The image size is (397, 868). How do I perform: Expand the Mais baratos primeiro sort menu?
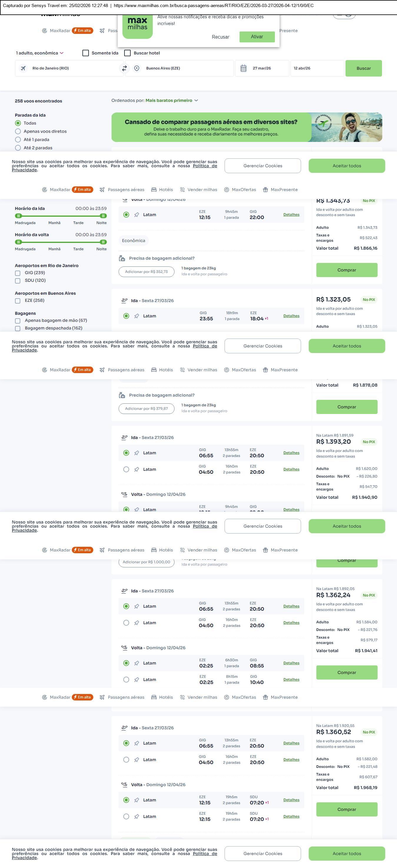[172, 100]
